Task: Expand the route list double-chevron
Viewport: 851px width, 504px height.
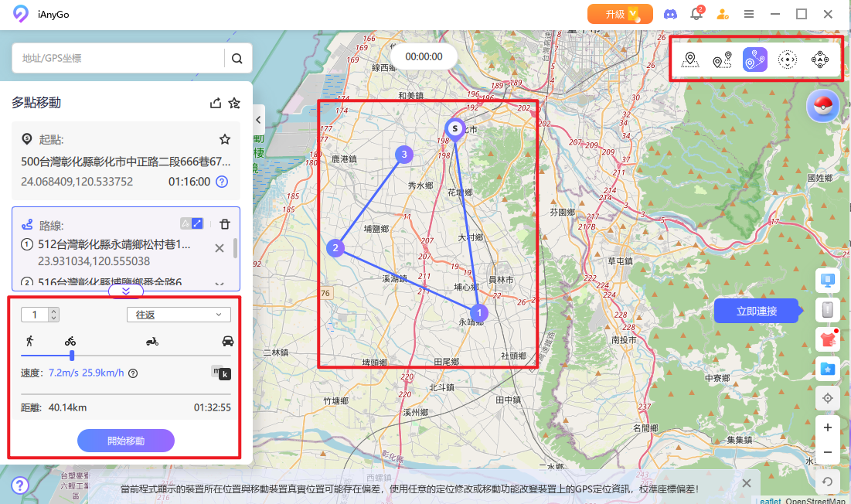Action: coord(126,291)
